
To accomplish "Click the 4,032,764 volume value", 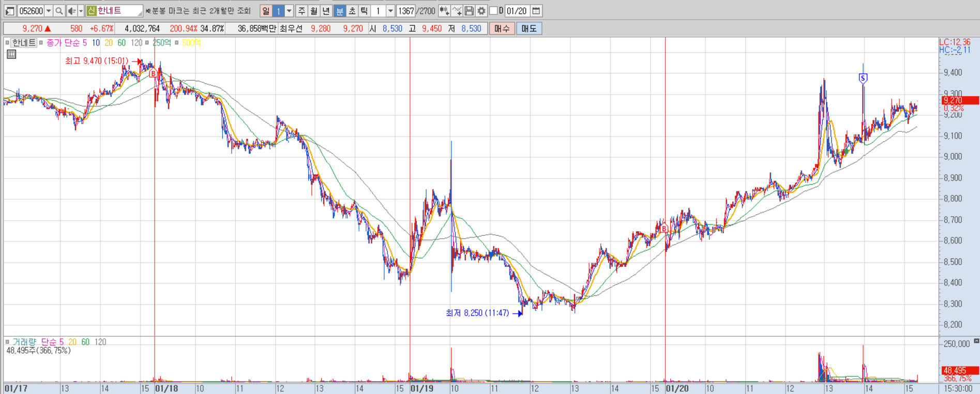I will coord(142,28).
